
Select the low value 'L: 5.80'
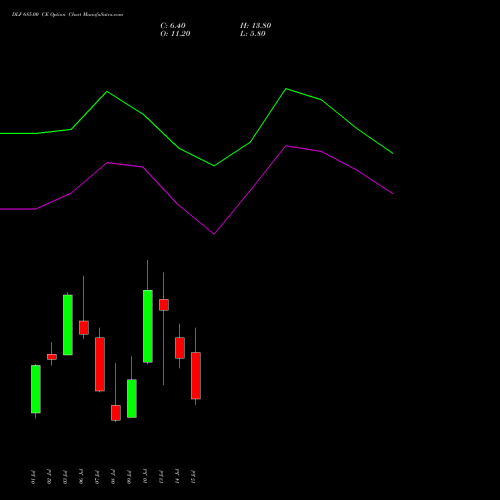pos(253,34)
